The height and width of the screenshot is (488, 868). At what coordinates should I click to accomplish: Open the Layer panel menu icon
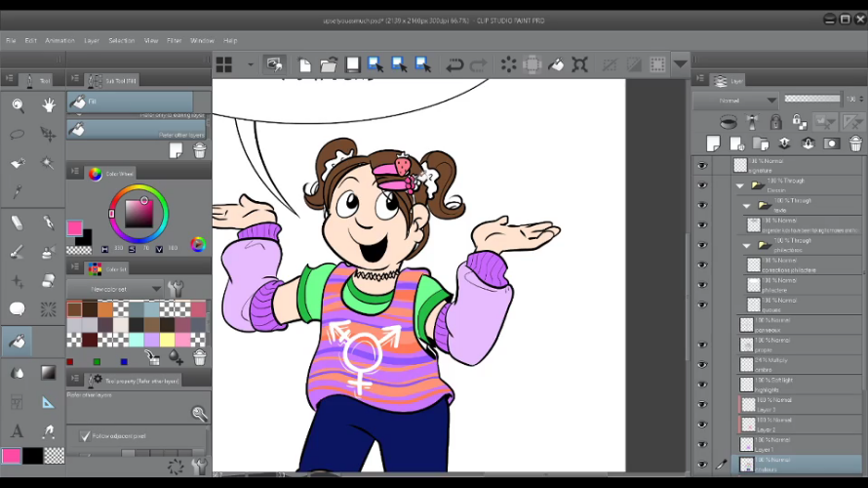point(699,79)
